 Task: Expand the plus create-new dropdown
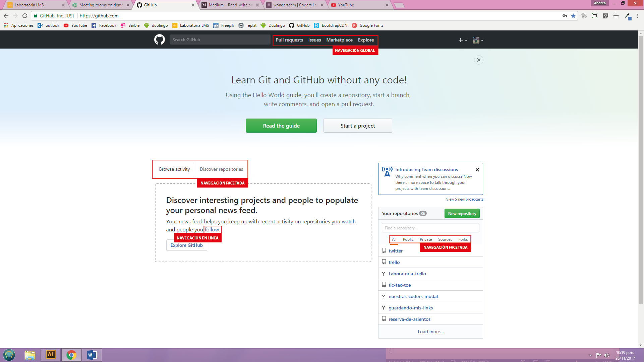pyautogui.click(x=463, y=40)
